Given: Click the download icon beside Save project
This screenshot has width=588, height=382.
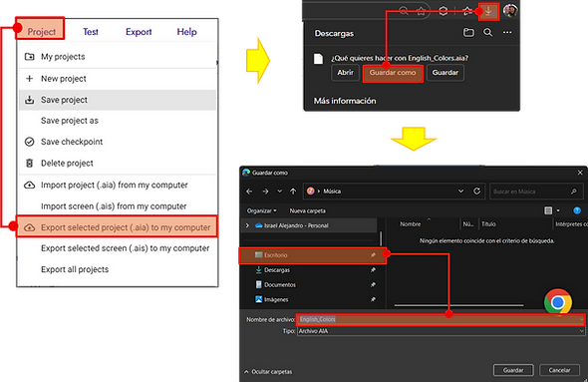Looking at the screenshot, I should [x=29, y=100].
